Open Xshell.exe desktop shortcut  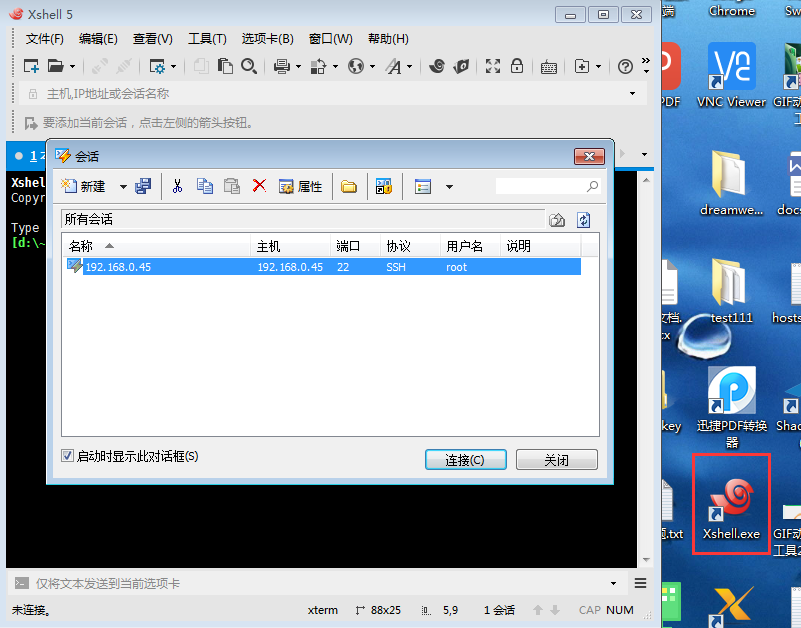click(731, 507)
